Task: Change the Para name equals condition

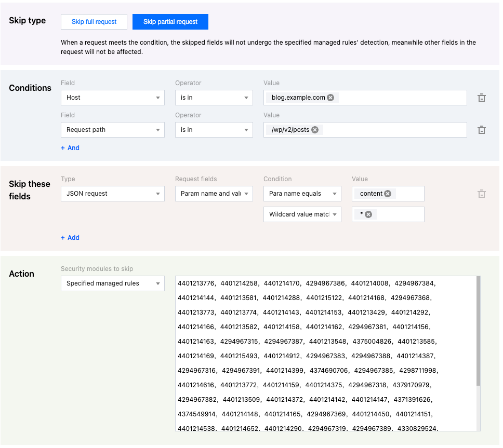Action: point(302,194)
